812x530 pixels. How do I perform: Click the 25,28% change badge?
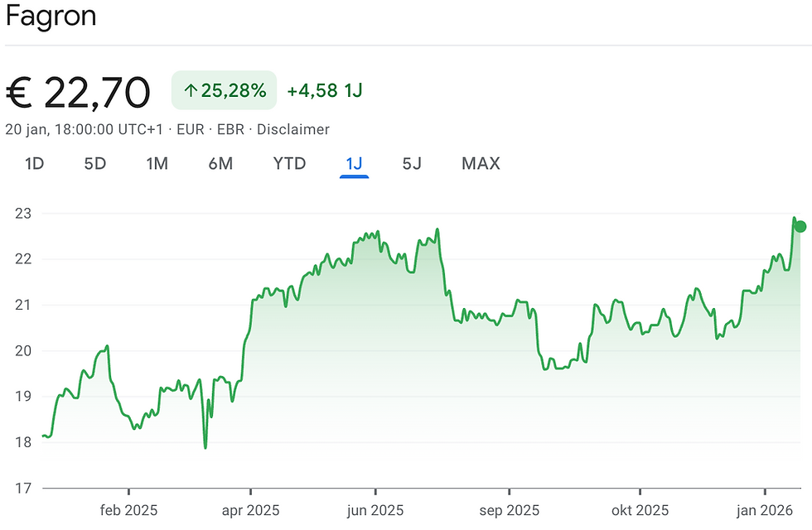(225, 90)
